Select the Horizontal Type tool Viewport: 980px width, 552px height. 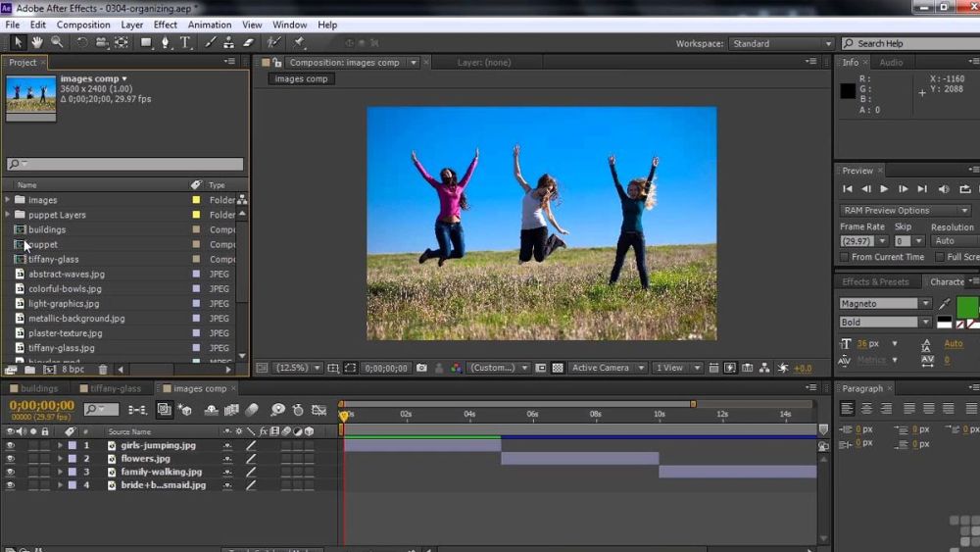(185, 42)
